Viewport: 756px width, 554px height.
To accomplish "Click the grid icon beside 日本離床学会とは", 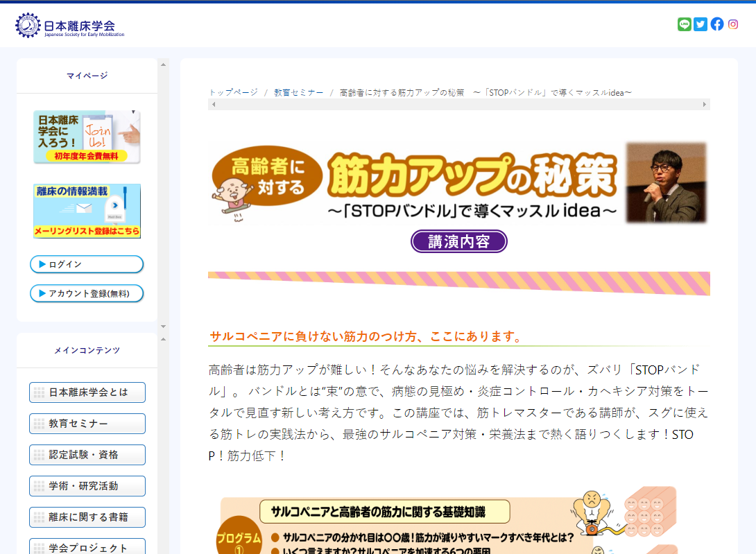I will tap(39, 392).
